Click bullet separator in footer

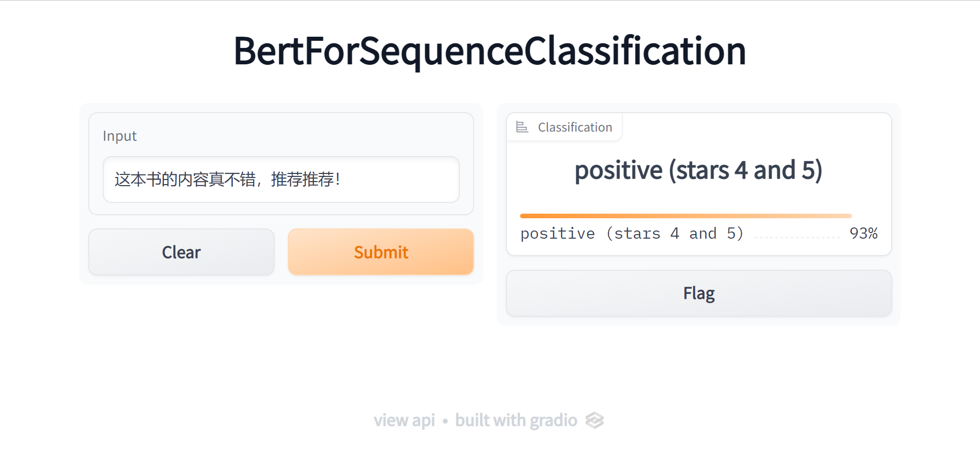point(445,421)
